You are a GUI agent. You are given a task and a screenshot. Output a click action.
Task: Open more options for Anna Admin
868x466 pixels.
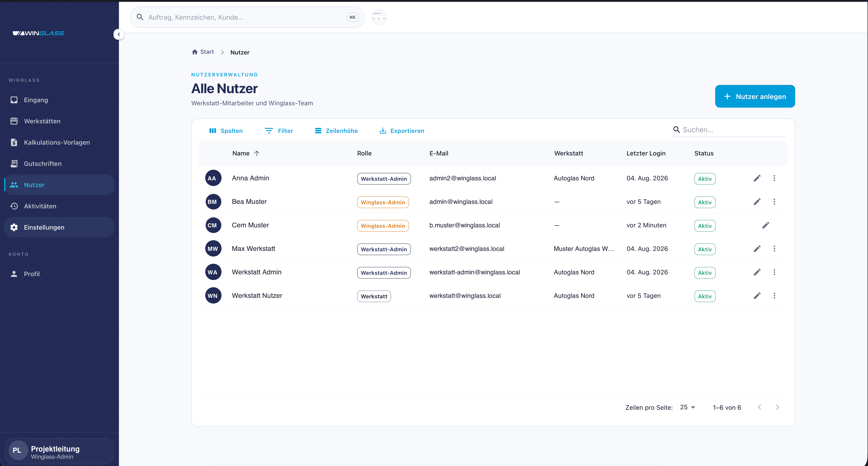[774, 178]
